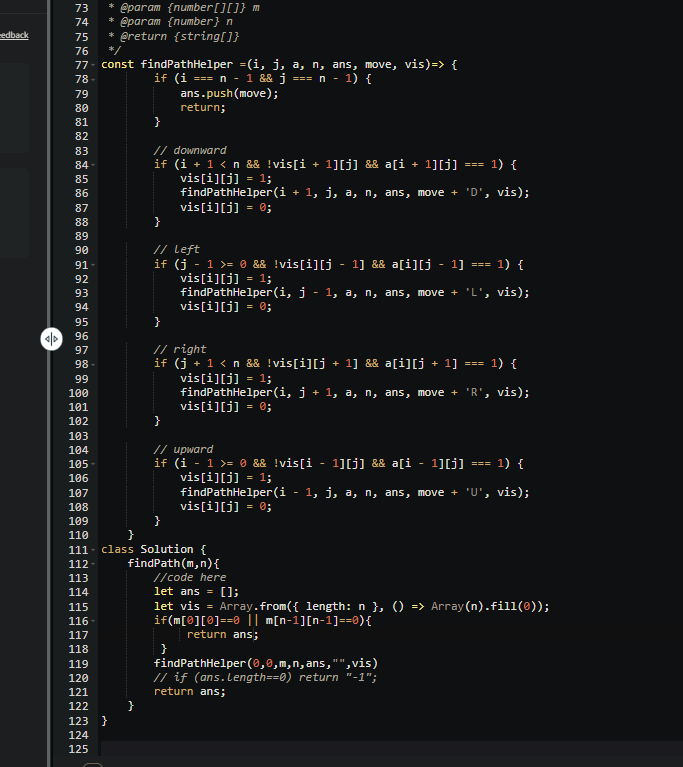Click the 'return;' statement on line 80
The image size is (683, 767).
tap(203, 107)
